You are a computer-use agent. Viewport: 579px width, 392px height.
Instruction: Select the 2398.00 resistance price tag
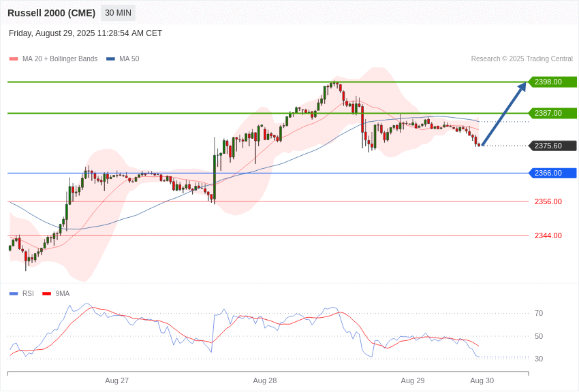point(552,82)
